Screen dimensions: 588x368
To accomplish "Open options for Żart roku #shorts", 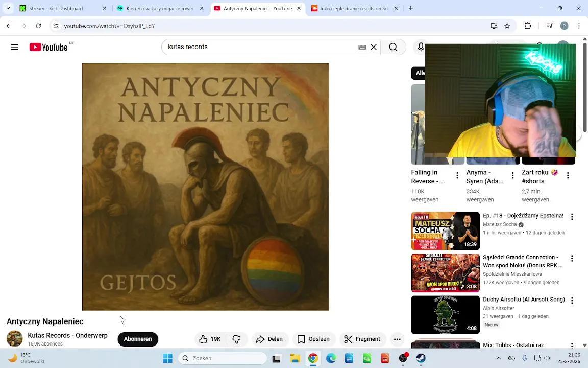I will click(x=568, y=175).
